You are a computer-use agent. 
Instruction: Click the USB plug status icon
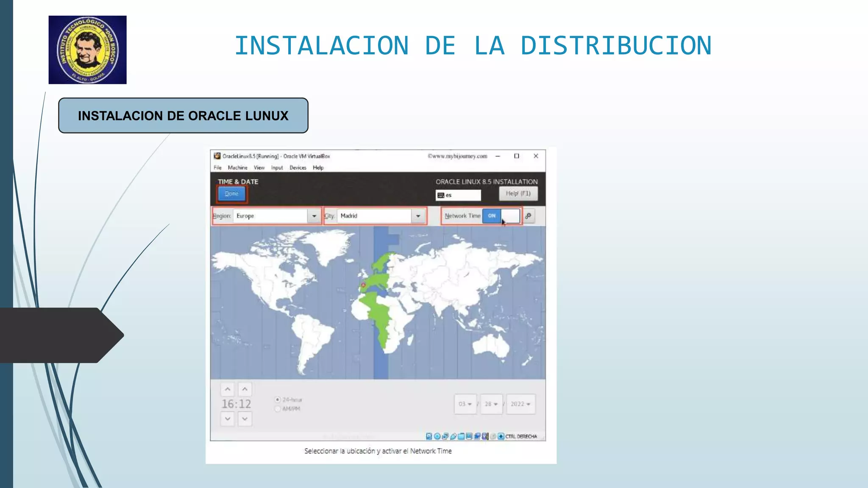(453, 436)
